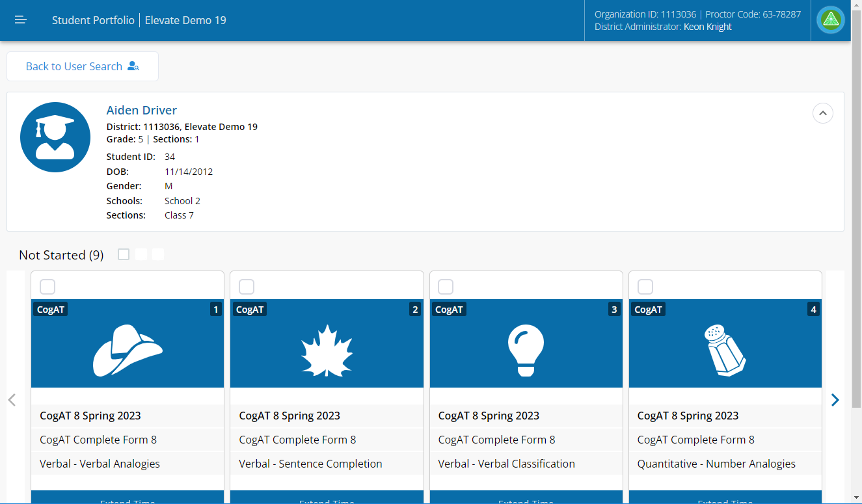This screenshot has width=862, height=504.
Task: Click the student graduate profile icon
Action: tap(55, 137)
